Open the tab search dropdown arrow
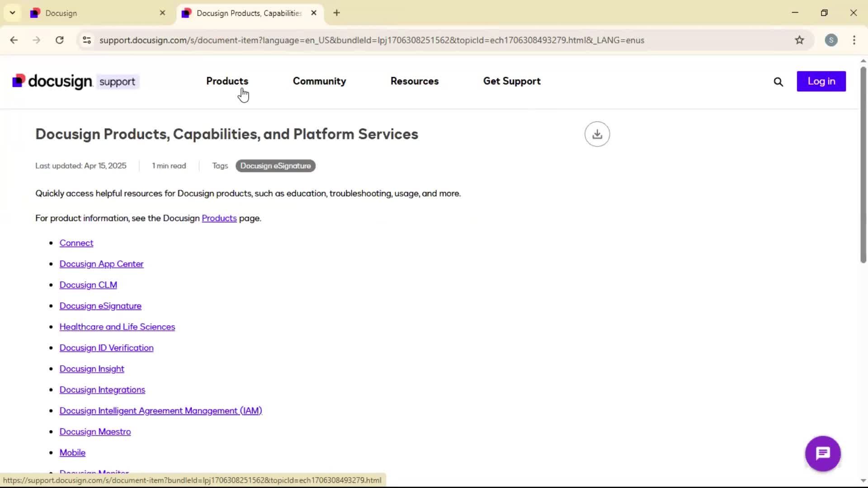868x488 pixels. tap(13, 13)
